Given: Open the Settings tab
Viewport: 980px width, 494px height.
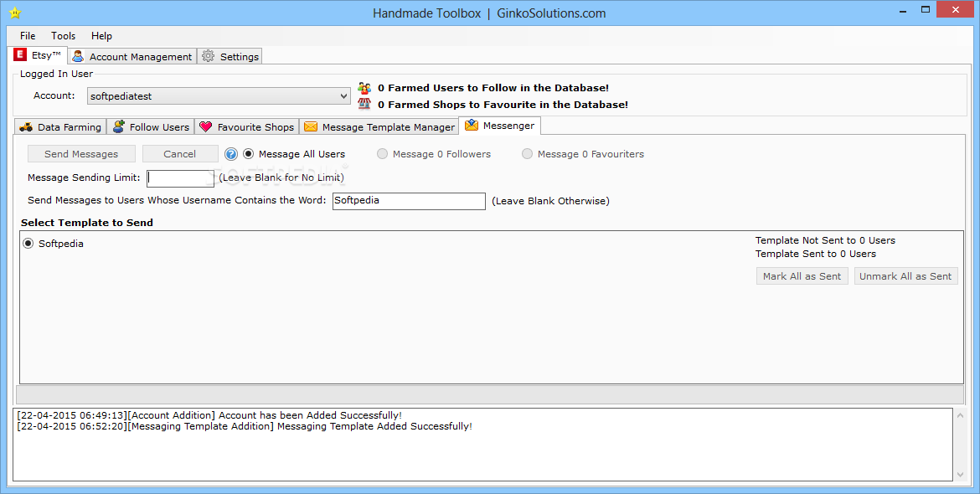Looking at the screenshot, I should click(x=230, y=56).
